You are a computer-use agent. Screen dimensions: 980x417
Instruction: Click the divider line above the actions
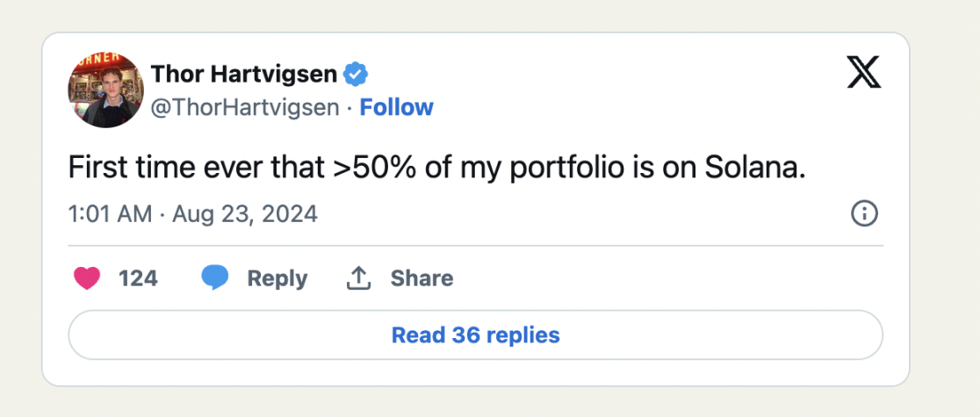pyautogui.click(x=475, y=246)
